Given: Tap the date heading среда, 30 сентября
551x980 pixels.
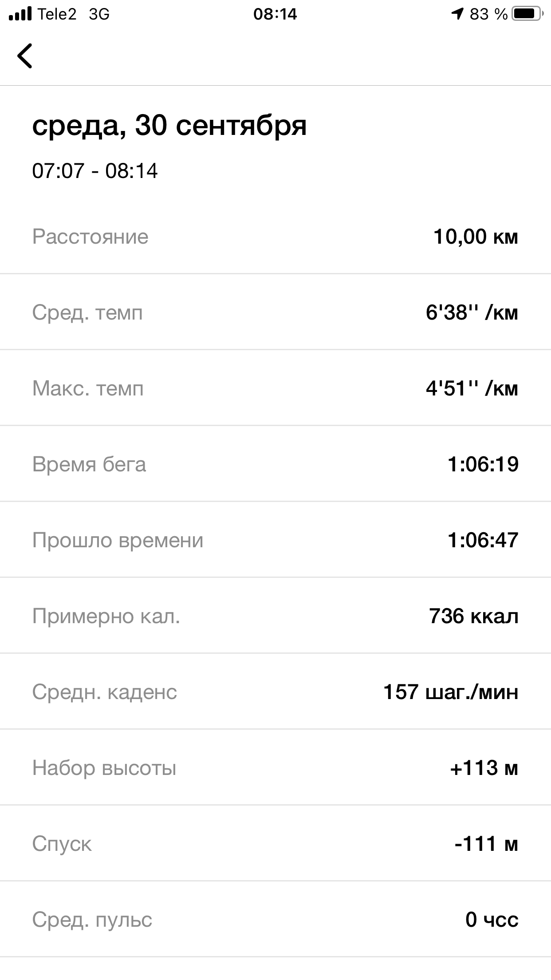Looking at the screenshot, I should (x=169, y=125).
